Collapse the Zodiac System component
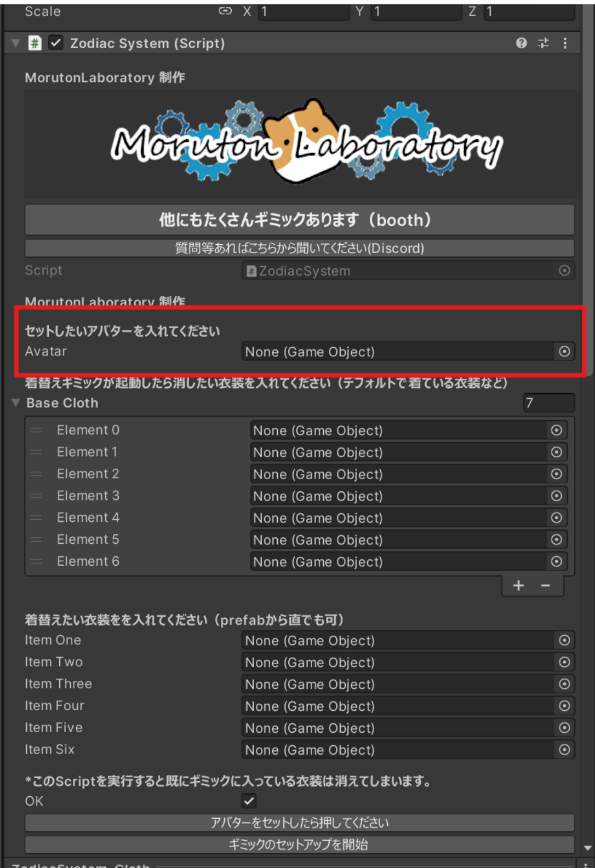 16,43
